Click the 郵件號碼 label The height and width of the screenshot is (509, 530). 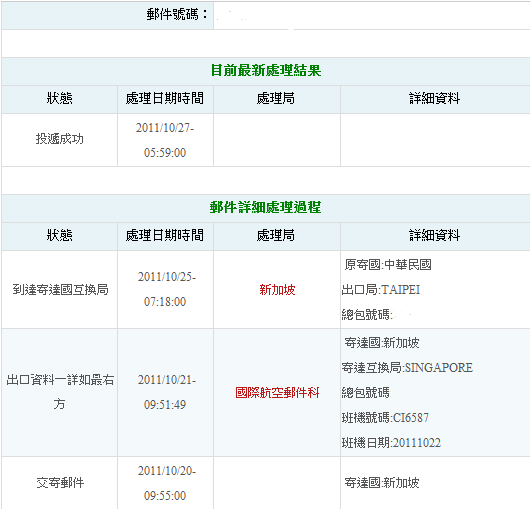tap(176, 15)
